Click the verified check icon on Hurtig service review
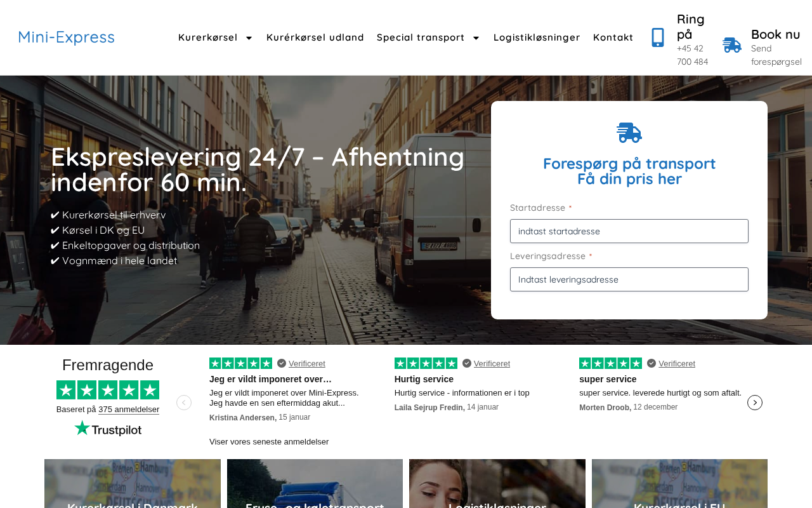This screenshot has width=812, height=508. tap(467, 363)
